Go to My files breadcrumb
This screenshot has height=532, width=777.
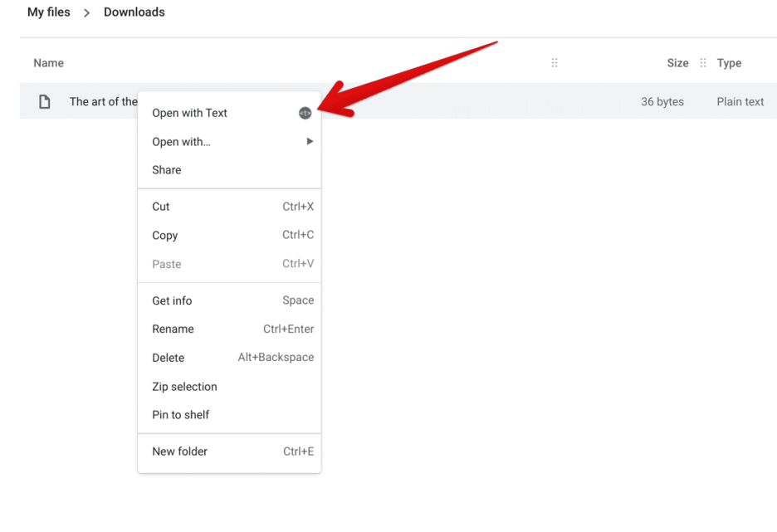click(x=48, y=12)
